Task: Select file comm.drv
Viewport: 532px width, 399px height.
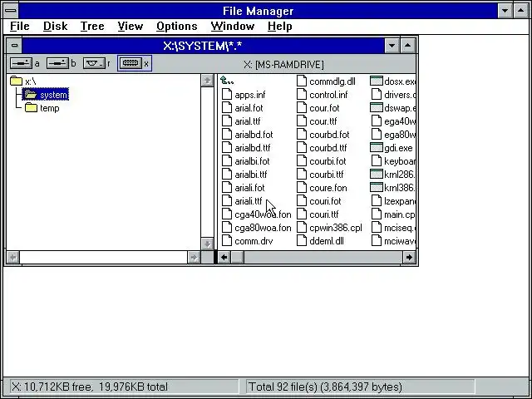Action: 248,241
